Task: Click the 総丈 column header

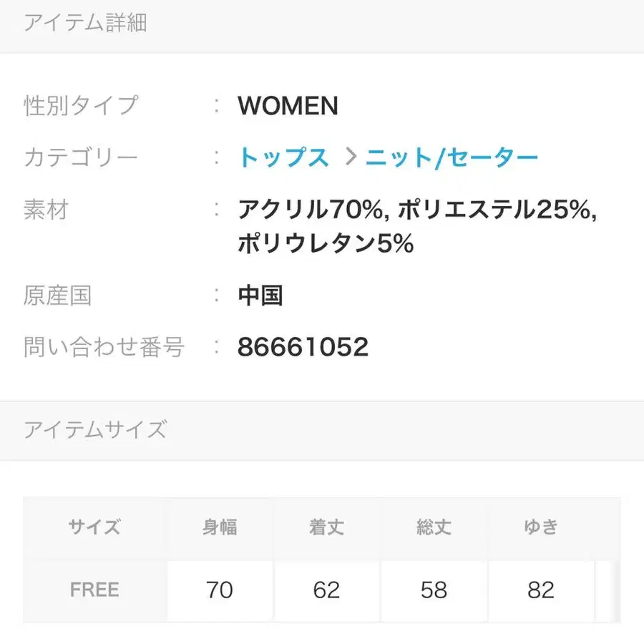Action: pos(434,528)
